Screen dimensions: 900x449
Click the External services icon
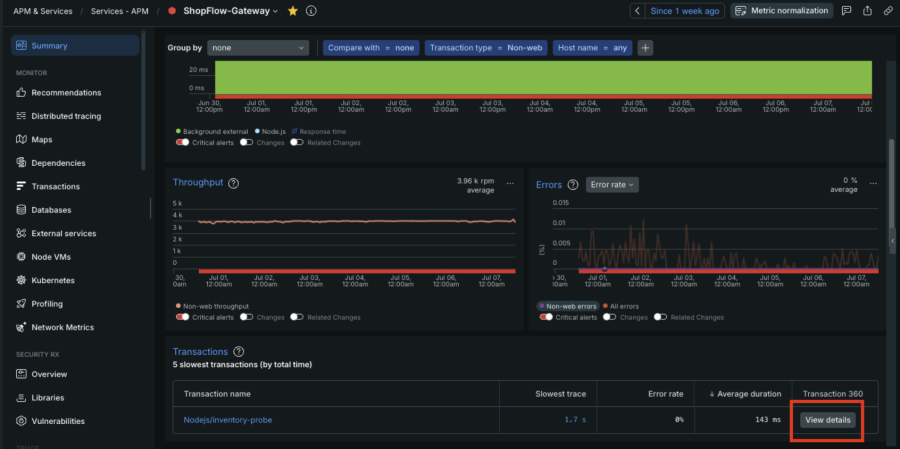pos(21,234)
